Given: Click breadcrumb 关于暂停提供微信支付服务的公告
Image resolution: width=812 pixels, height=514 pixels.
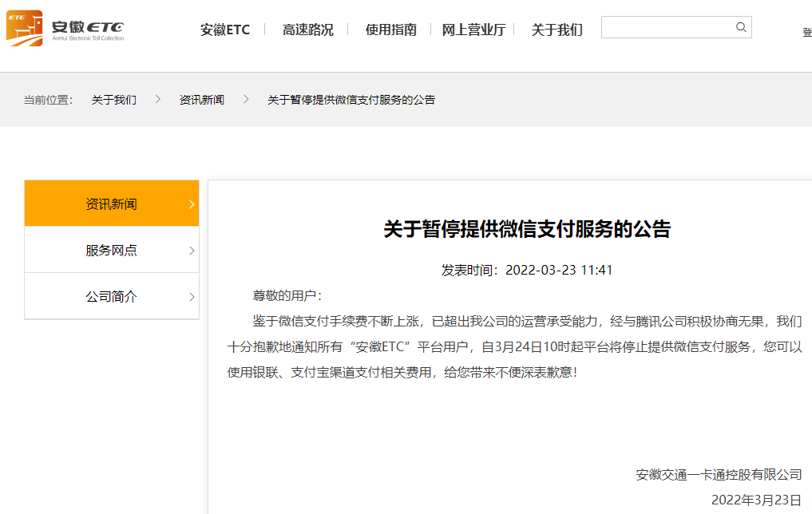Looking at the screenshot, I should point(351,100).
